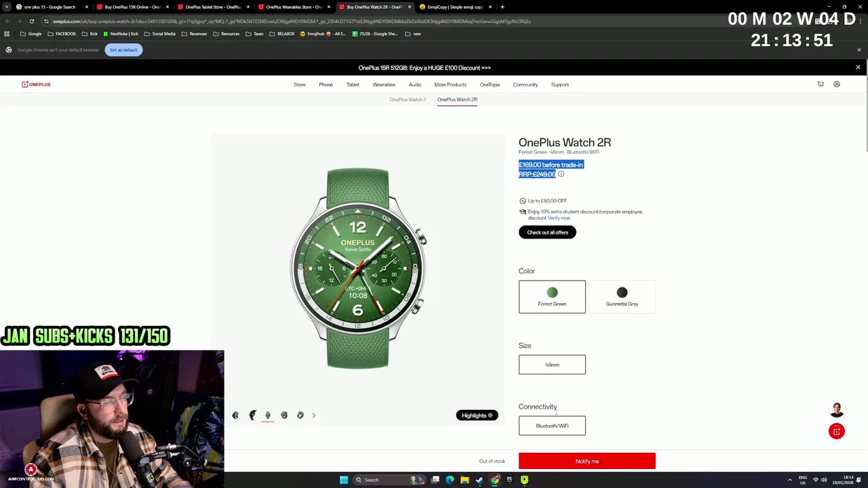Expand the Highlights button

(477, 415)
